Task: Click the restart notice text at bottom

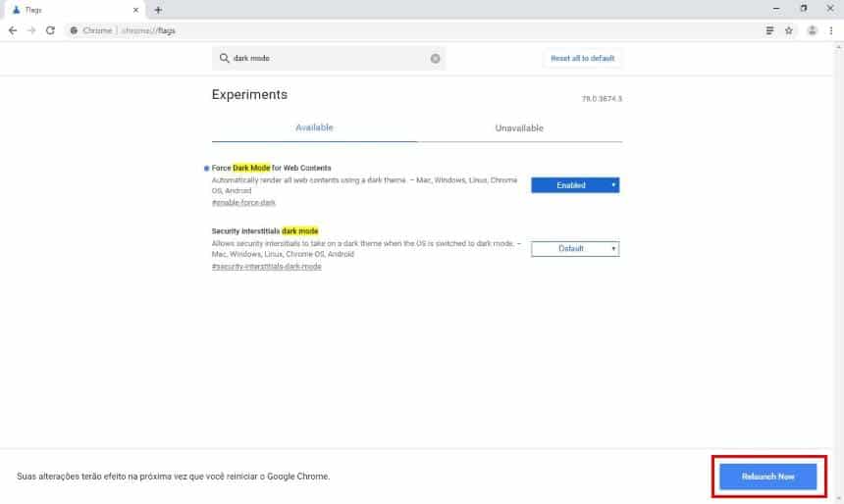Action: pos(173,477)
